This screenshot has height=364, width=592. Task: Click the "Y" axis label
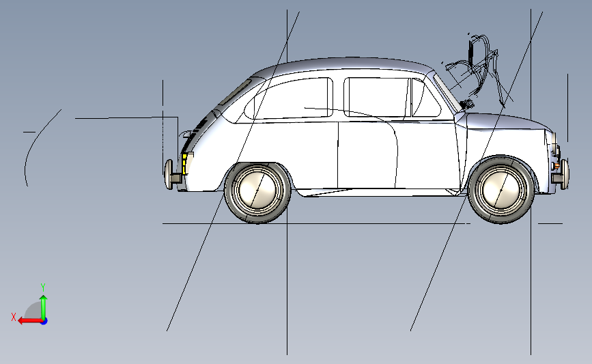pyautogui.click(x=43, y=288)
